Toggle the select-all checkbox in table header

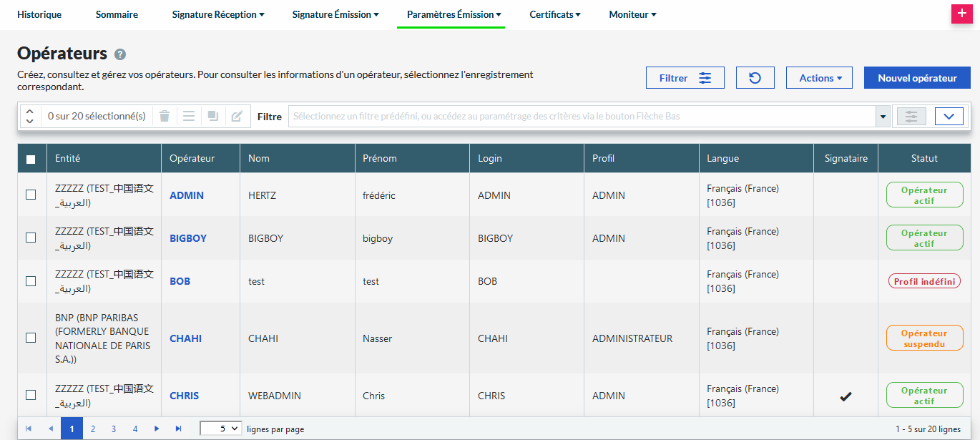[31, 159]
